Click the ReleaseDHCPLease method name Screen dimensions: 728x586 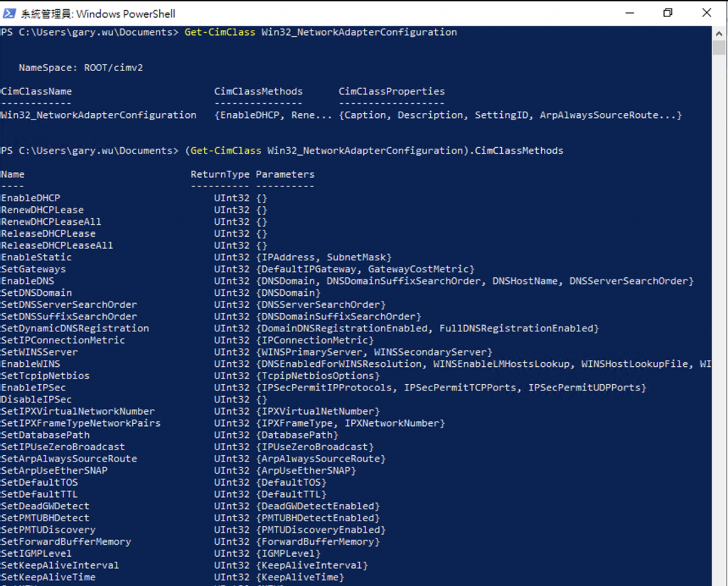click(48, 233)
